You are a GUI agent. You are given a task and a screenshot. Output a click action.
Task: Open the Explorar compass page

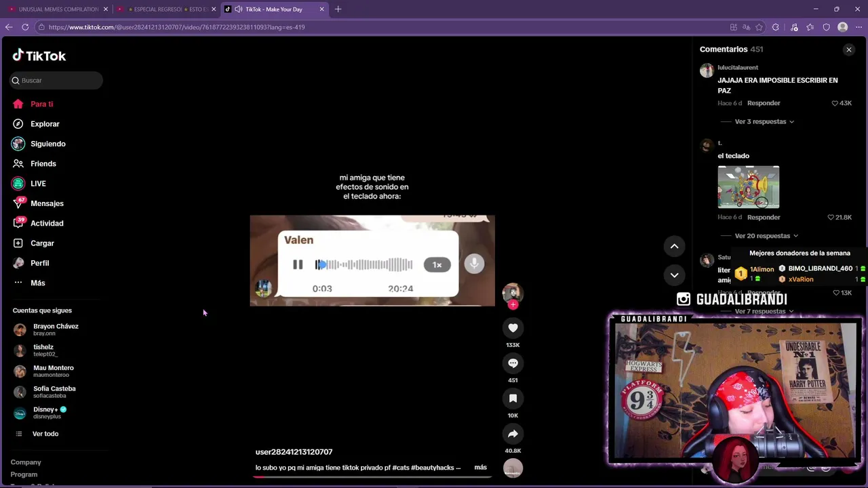point(36,124)
